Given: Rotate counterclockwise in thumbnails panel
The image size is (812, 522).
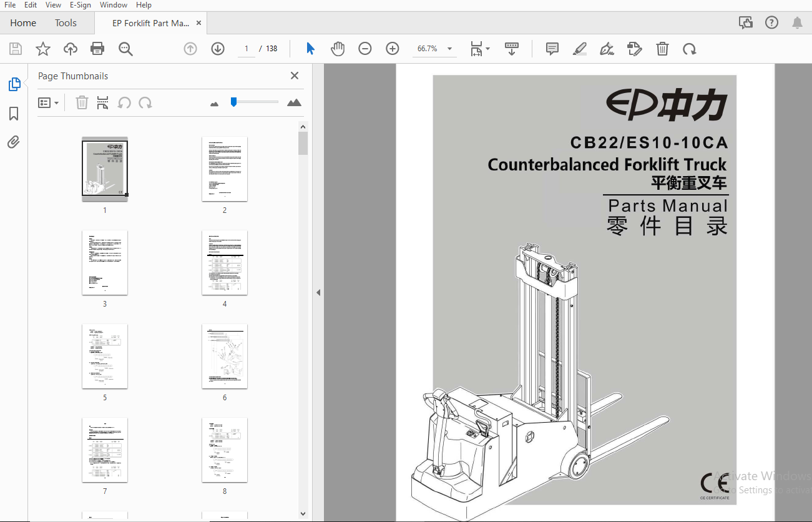Looking at the screenshot, I should pos(125,102).
